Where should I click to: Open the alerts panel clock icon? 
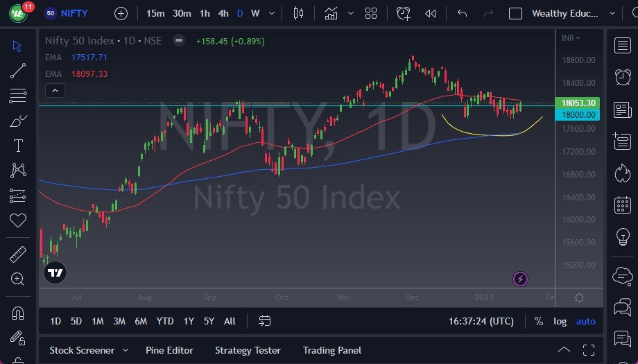click(623, 77)
